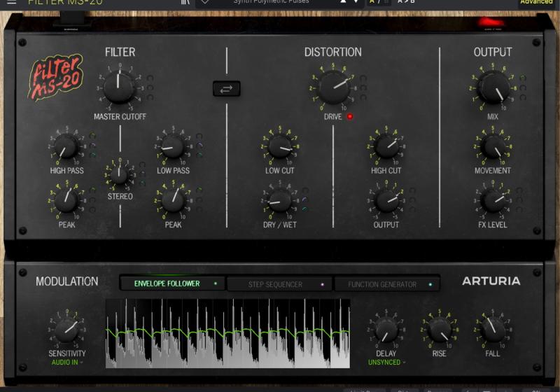
Task: Open the Function Generator tab
Action: click(x=387, y=284)
